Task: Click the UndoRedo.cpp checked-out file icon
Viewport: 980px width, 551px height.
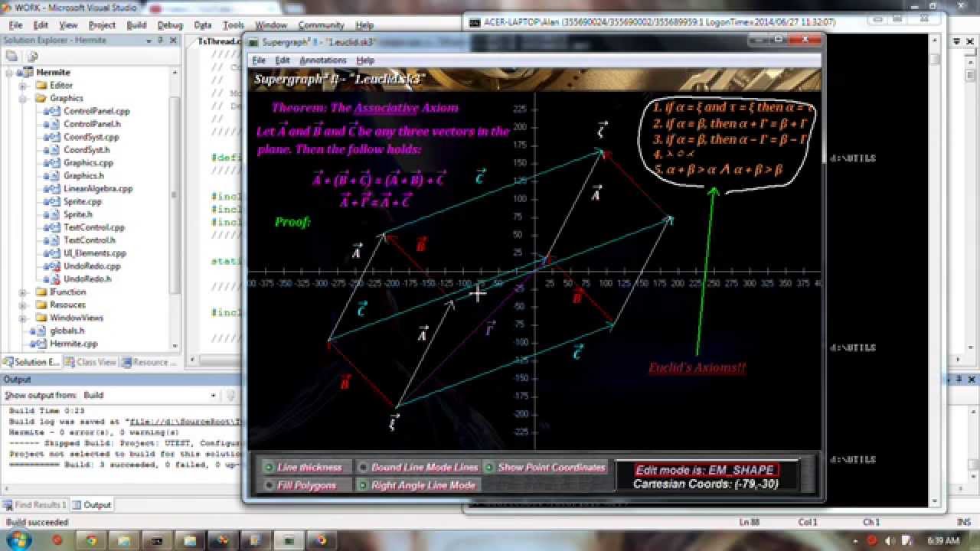Action: tap(53, 266)
